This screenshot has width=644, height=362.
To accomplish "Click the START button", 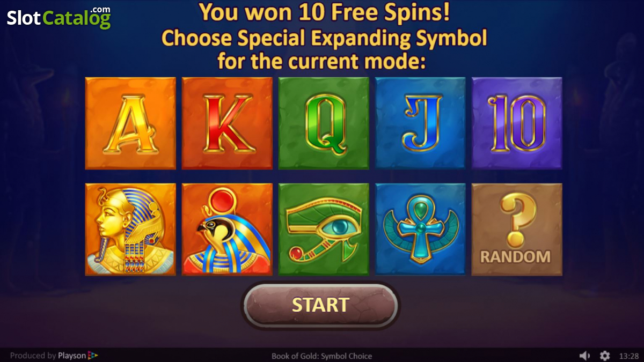I will pyautogui.click(x=320, y=305).
